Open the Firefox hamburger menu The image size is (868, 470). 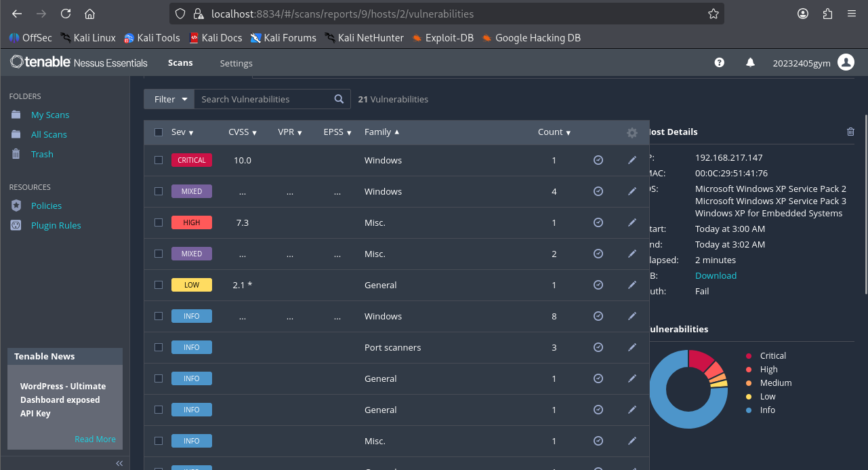(852, 14)
